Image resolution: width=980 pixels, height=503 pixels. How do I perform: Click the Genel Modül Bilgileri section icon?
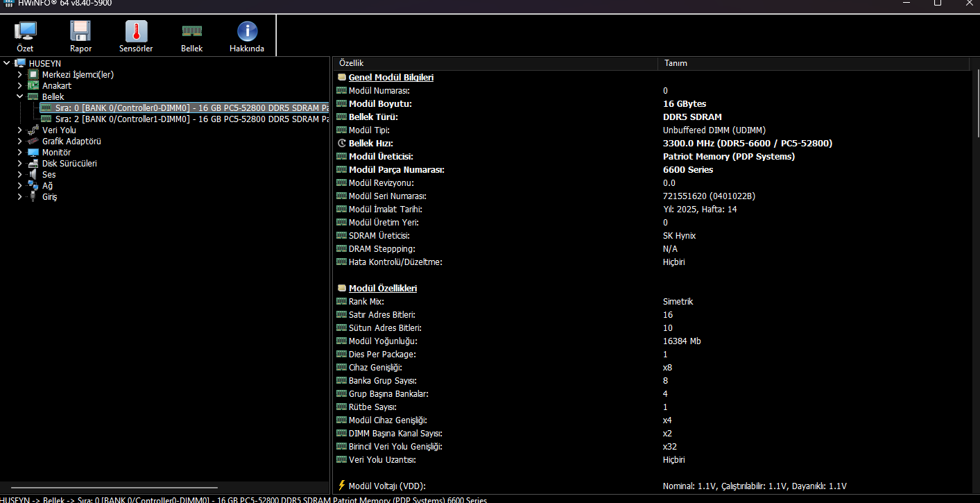point(341,77)
